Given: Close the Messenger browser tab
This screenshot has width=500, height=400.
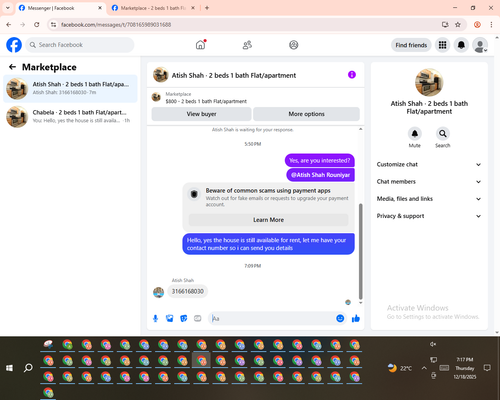Looking at the screenshot, I should coord(100,8).
